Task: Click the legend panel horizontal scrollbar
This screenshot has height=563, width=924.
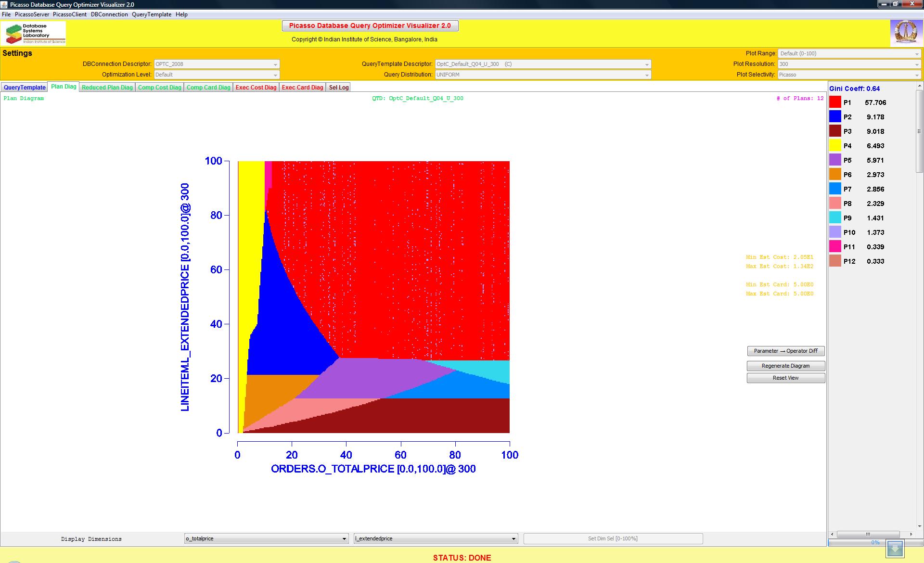Action: tap(868, 534)
